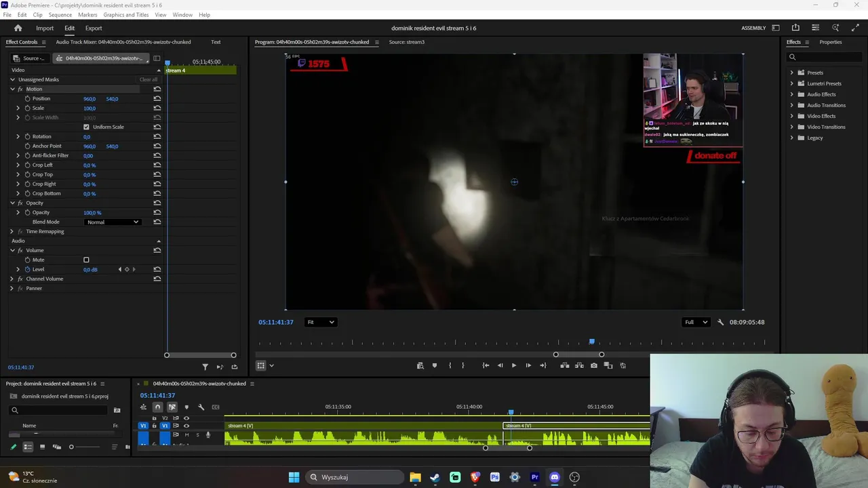
Task: Collapse the Opacity effect section
Action: coord(12,203)
